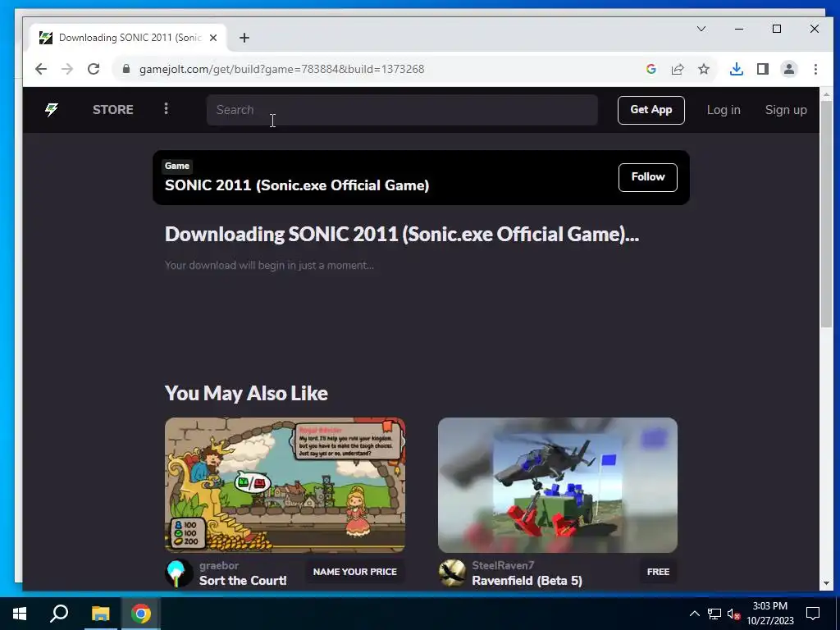Viewport: 840px width, 630px height.
Task: Open the three-dot menu beside STORE
Action: coord(166,109)
